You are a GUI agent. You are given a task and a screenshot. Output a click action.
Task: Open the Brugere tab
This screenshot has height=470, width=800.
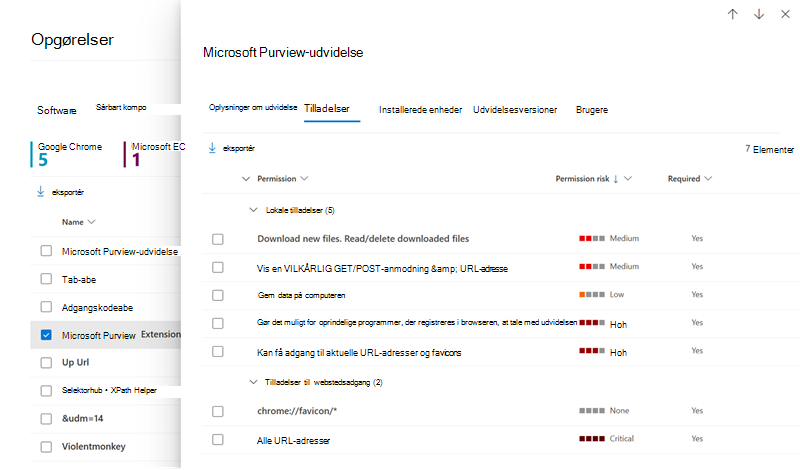(x=592, y=110)
